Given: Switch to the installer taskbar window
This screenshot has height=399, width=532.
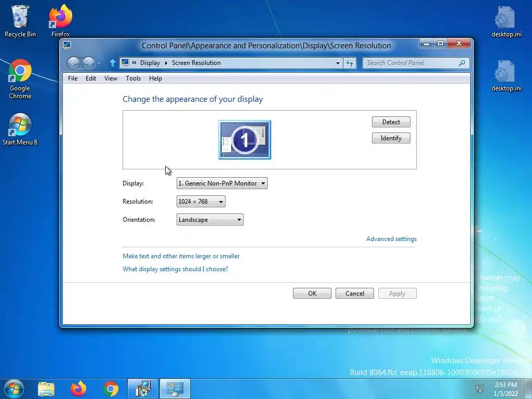Looking at the screenshot, I should pyautogui.click(x=142, y=389).
